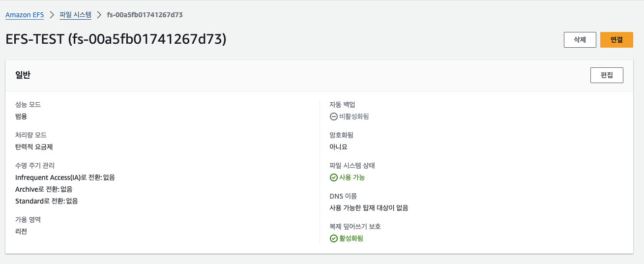Click the 삭제 button

click(580, 40)
